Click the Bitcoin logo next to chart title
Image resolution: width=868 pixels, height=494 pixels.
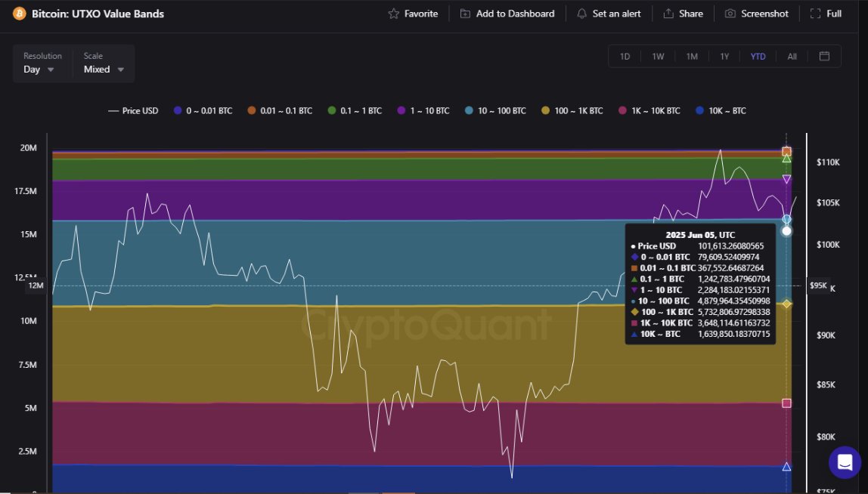(x=18, y=13)
